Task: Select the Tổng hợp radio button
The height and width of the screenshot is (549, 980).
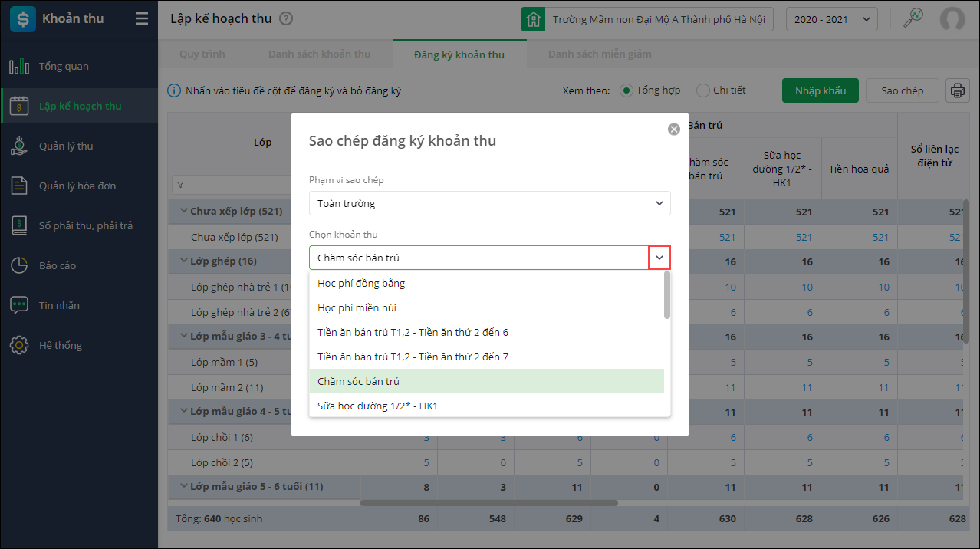Action: 626,90
